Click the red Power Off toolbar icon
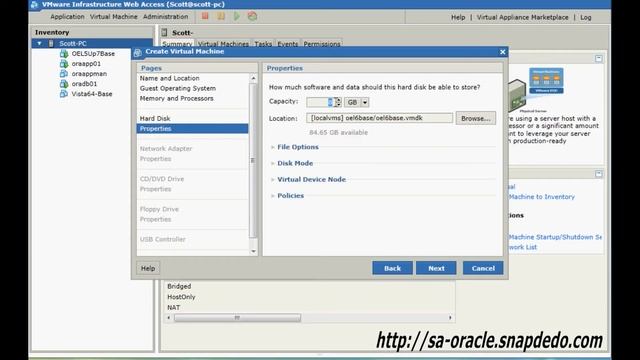640x360 pixels. click(205, 16)
